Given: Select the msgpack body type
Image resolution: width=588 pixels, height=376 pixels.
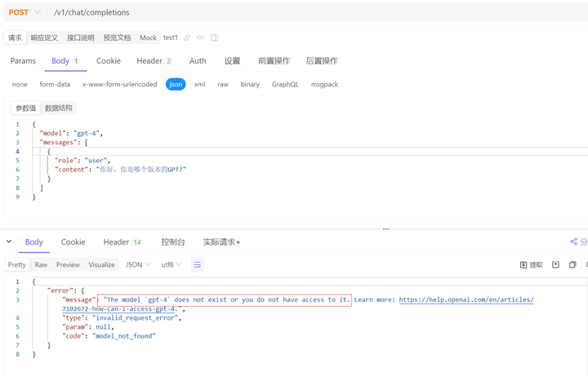Looking at the screenshot, I should 324,85.
